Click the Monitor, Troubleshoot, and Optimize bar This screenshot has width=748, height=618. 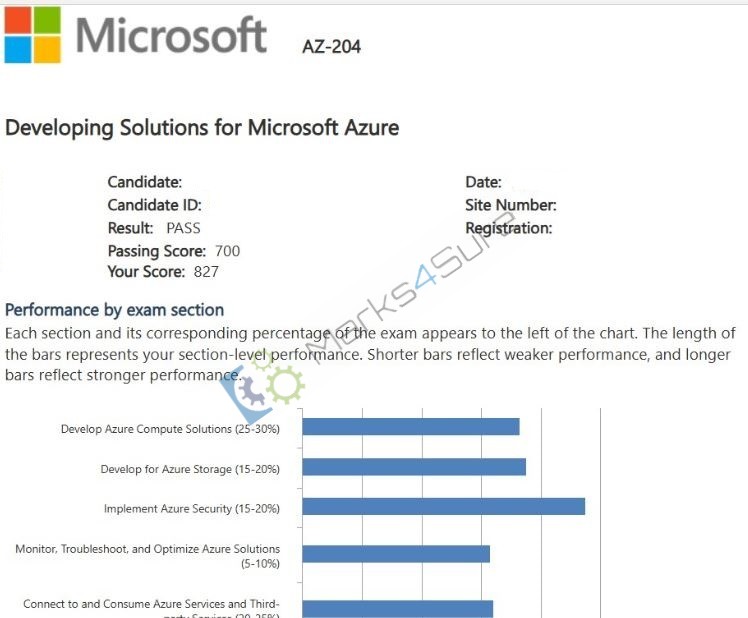396,554
